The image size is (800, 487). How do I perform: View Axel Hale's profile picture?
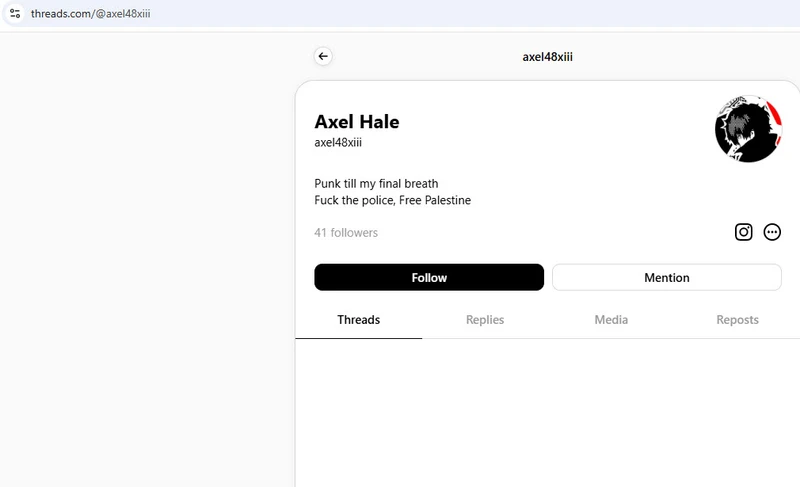click(x=748, y=129)
